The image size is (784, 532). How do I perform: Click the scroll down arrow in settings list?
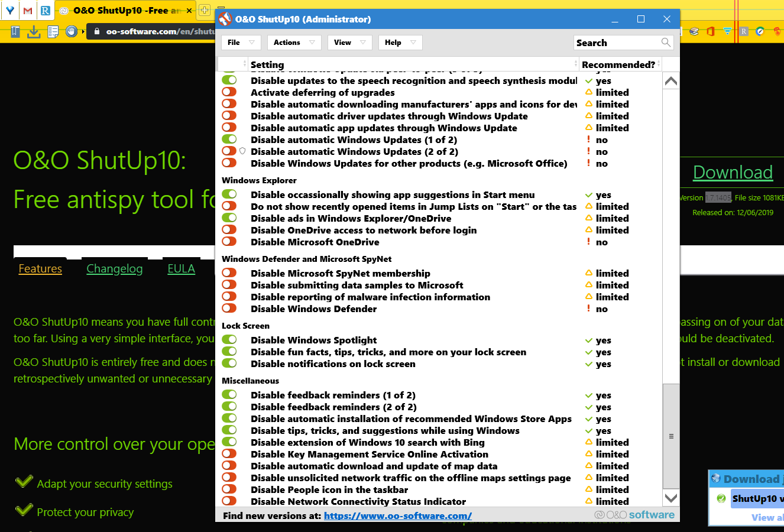pos(671,498)
